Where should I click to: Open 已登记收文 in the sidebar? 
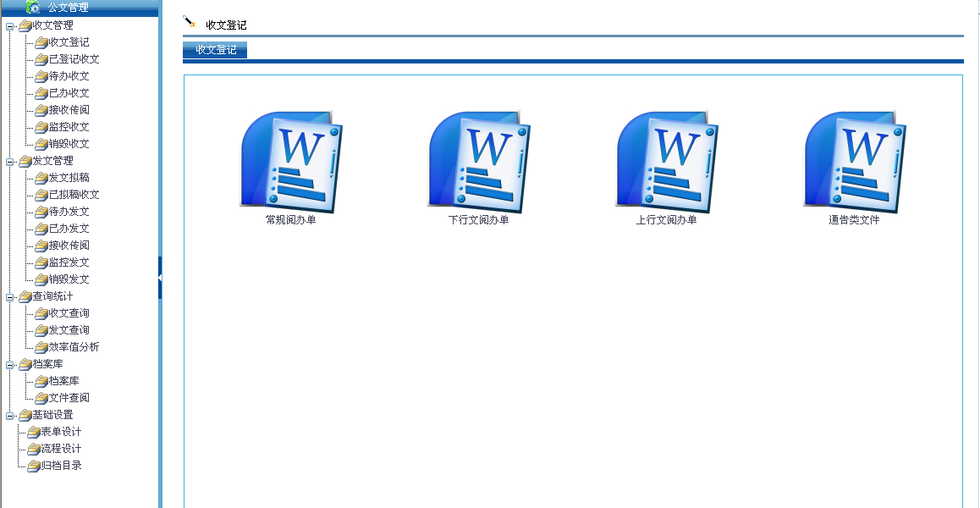(74, 59)
